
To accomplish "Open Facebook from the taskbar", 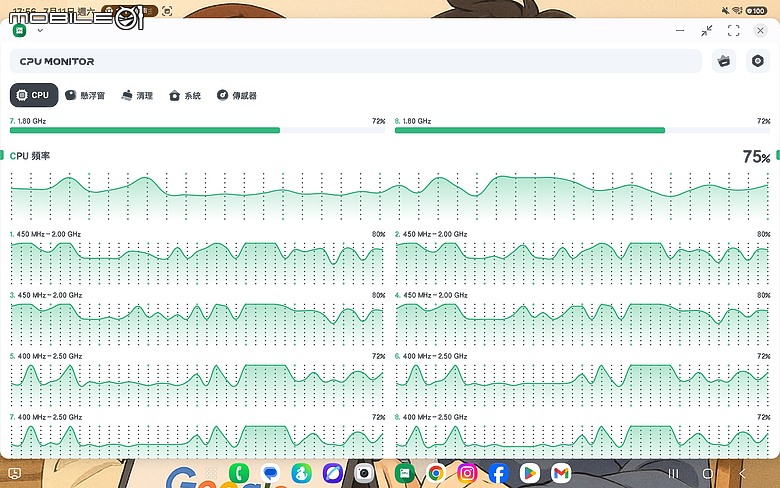I will tap(498, 473).
